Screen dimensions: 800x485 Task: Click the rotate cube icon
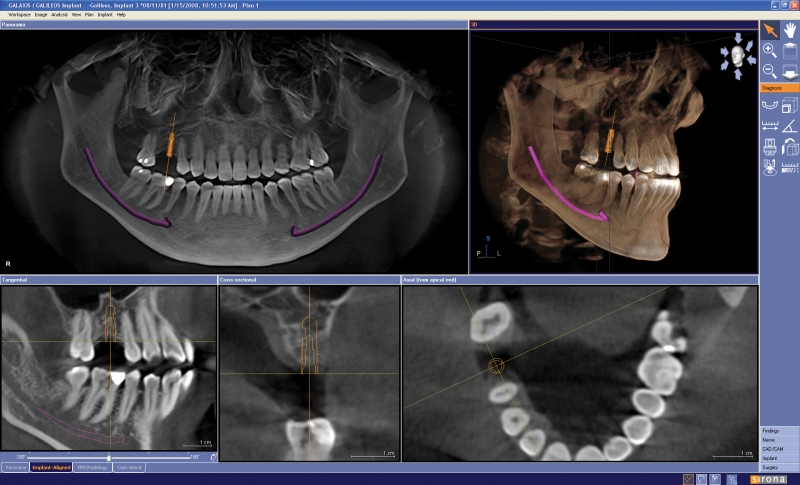click(790, 147)
